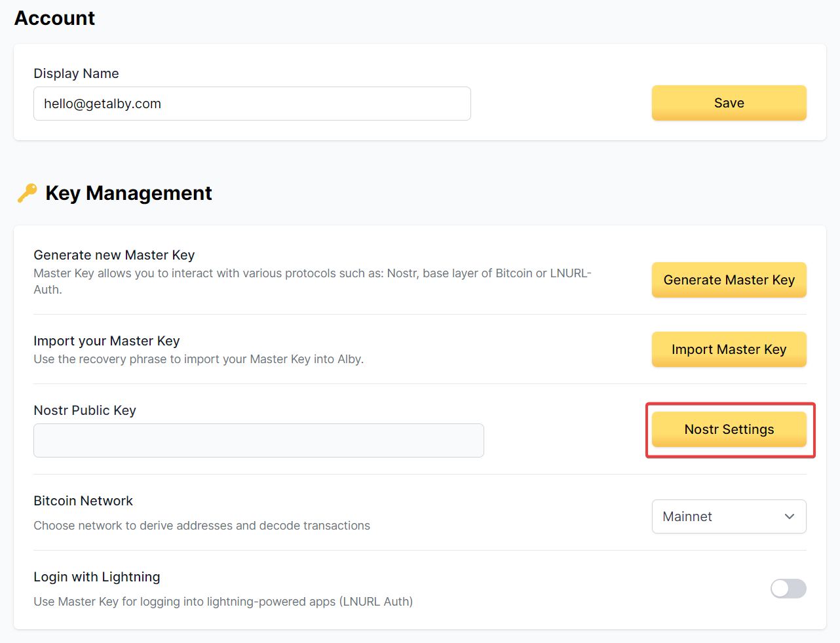Click the chevron arrow in the Mainnet selector

[789, 516]
